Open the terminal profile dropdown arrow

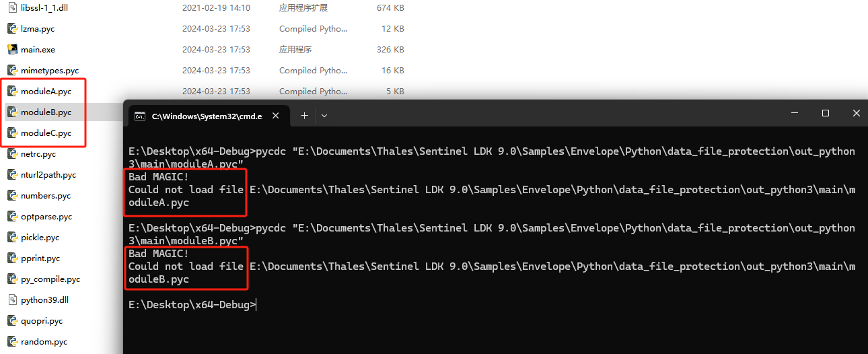tap(324, 116)
